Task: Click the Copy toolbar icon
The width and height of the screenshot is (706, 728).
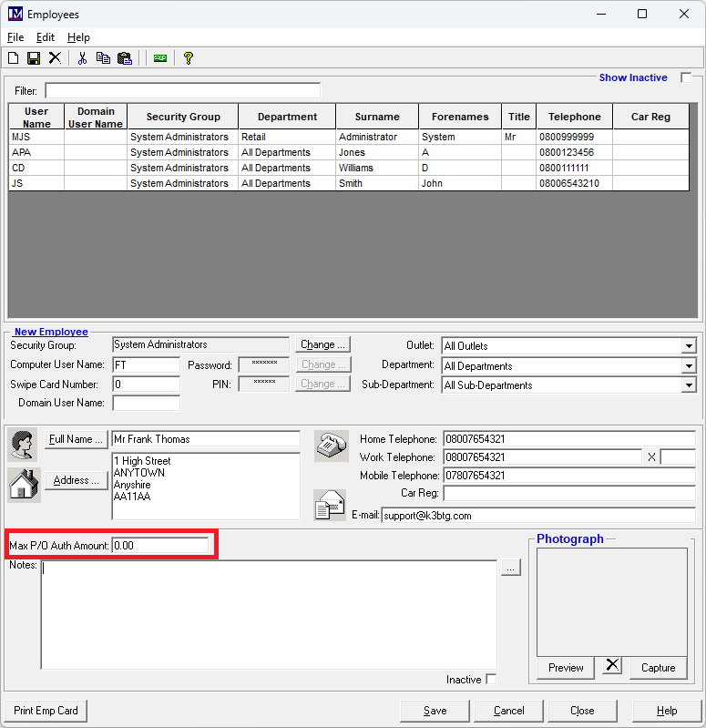Action: 103,58
